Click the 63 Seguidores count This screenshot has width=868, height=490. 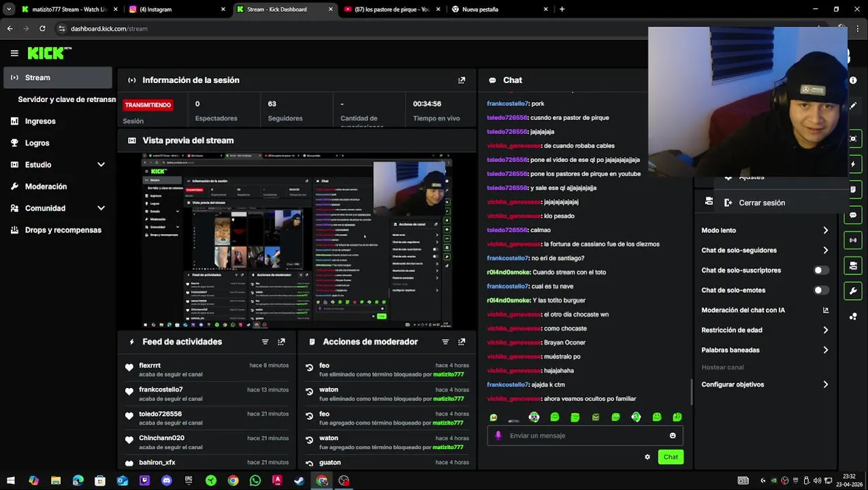272,104
